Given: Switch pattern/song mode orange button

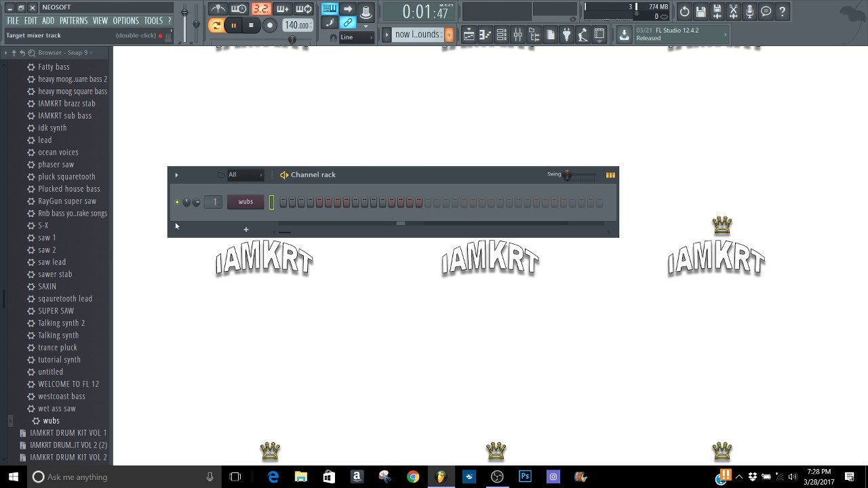Looking at the screenshot, I should 216,26.
